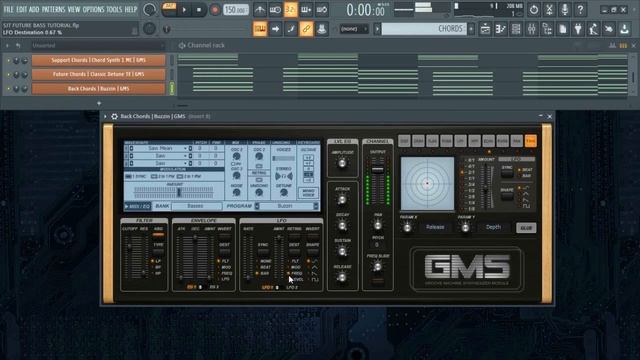Open the CHORDS pattern selector
Image resolution: width=640 pixels, height=360 pixels.
click(x=424, y=29)
